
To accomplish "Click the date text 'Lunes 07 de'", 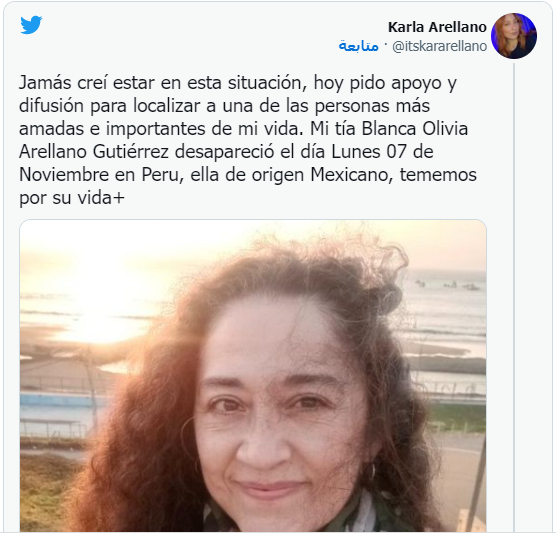I will click(382, 152).
